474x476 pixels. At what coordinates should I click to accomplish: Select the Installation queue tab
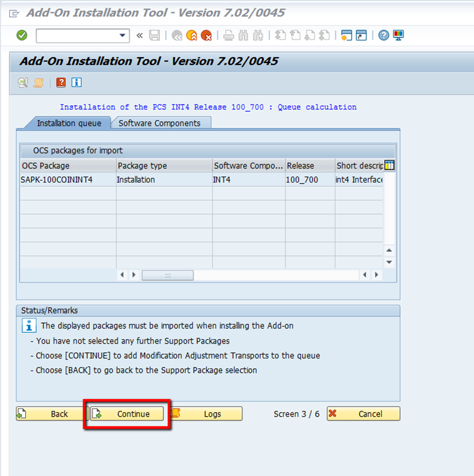69,123
